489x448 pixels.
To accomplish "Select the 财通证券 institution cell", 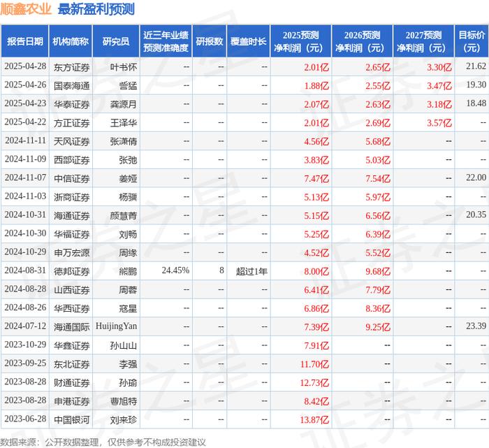I will (72, 383).
